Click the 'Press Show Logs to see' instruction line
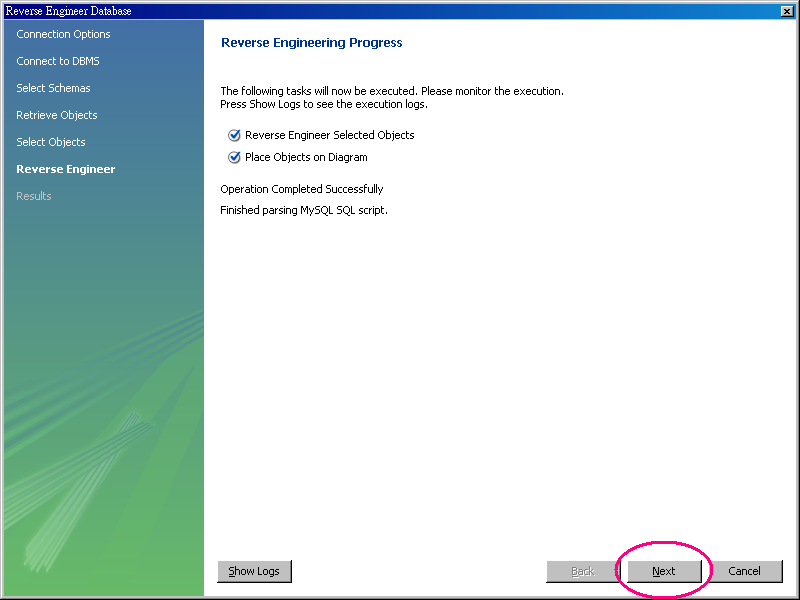The image size is (800, 600). 324,105
